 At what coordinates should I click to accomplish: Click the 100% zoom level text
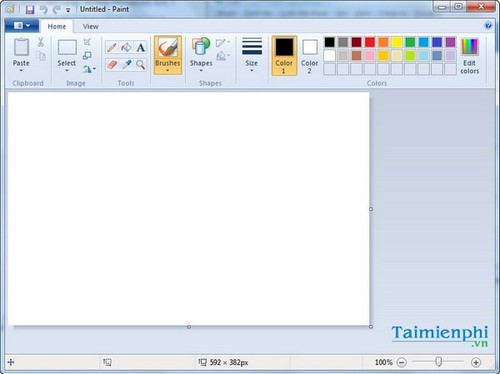tap(384, 362)
